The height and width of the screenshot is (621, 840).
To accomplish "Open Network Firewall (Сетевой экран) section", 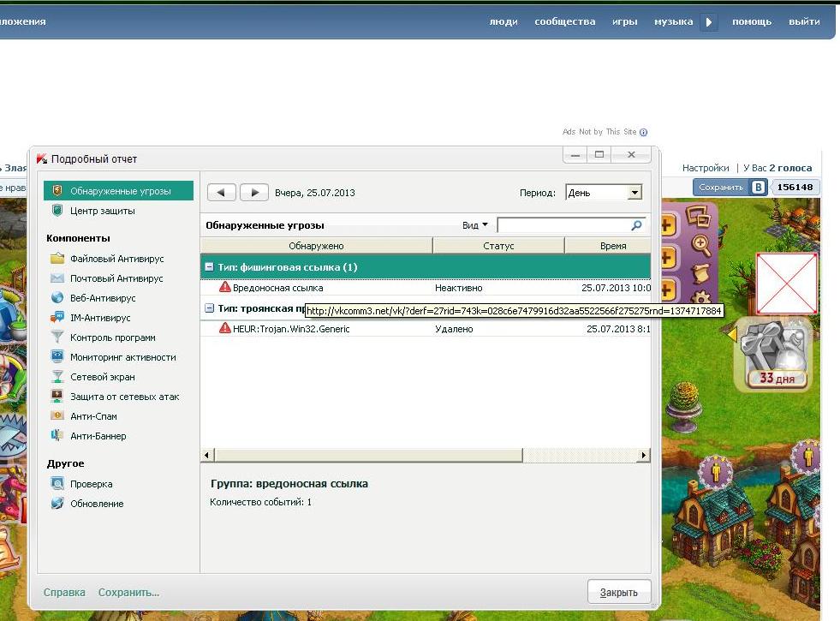I will [x=102, y=377].
